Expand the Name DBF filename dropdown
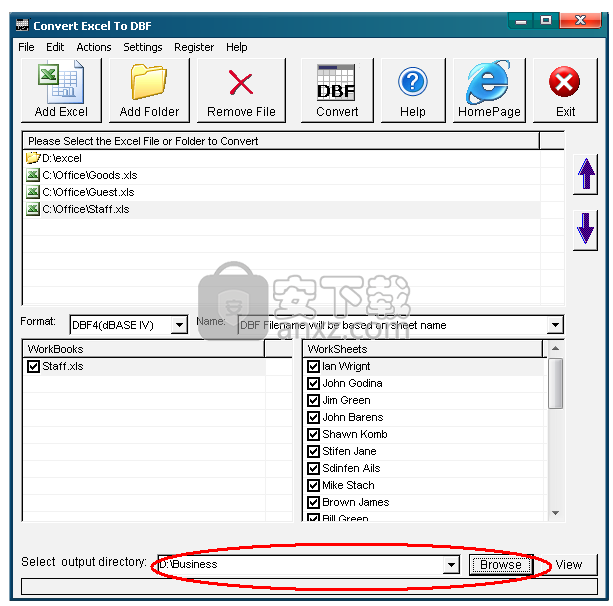This screenshot has height=606, width=613. pyautogui.click(x=555, y=325)
